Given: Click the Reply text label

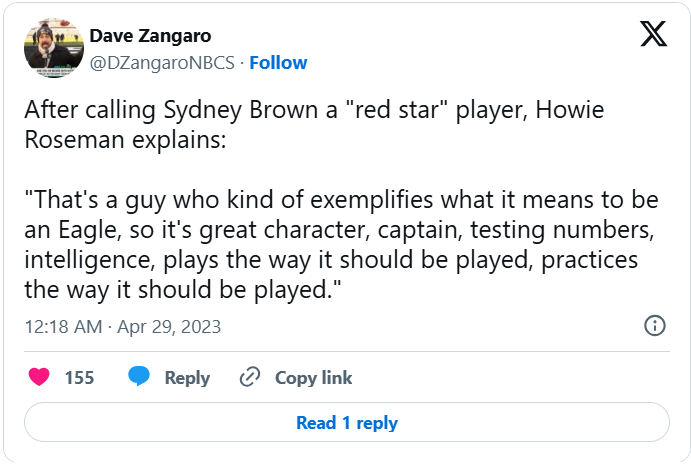Looking at the screenshot, I should [187, 377].
